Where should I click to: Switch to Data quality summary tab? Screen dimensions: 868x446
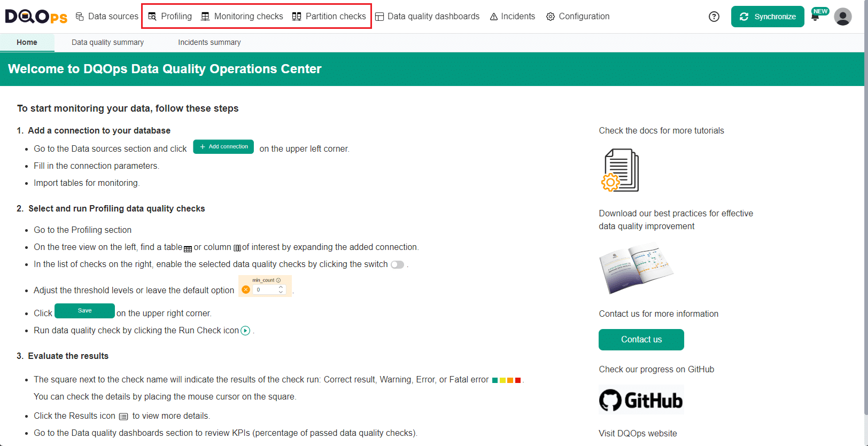point(107,42)
